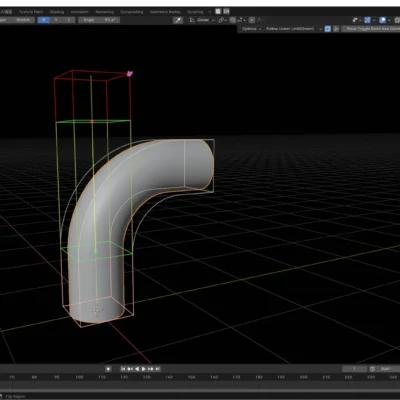Switch to the Texture Paint workspace tab
The image size is (400, 400).
pyautogui.click(x=31, y=12)
